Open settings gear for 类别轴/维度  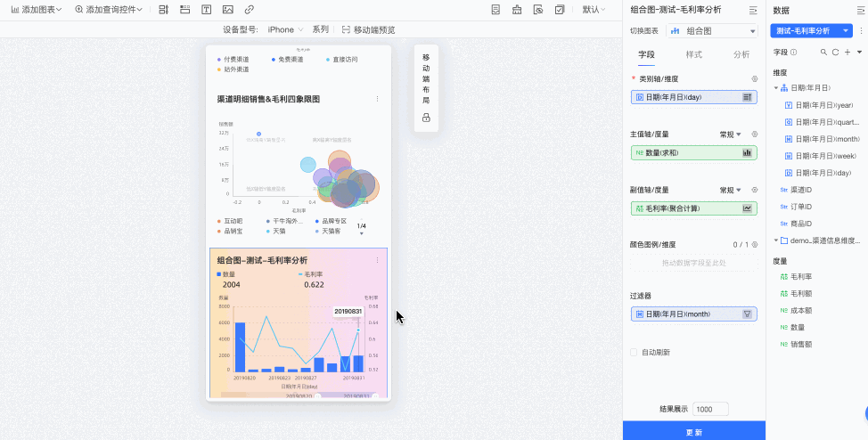(x=755, y=79)
